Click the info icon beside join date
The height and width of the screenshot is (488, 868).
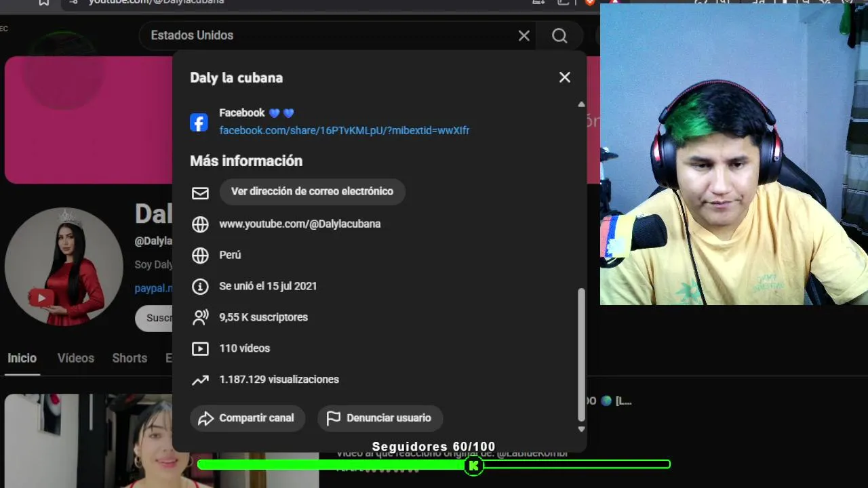[x=200, y=287]
